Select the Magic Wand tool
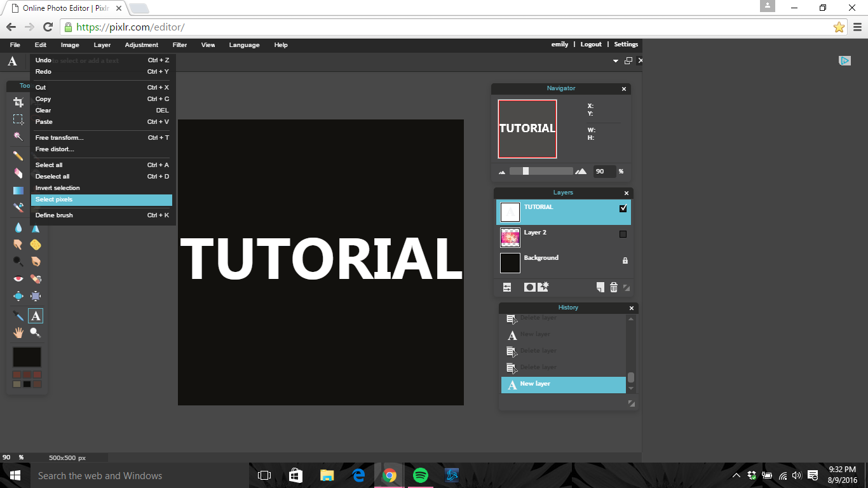The width and height of the screenshot is (868, 488). 18,137
